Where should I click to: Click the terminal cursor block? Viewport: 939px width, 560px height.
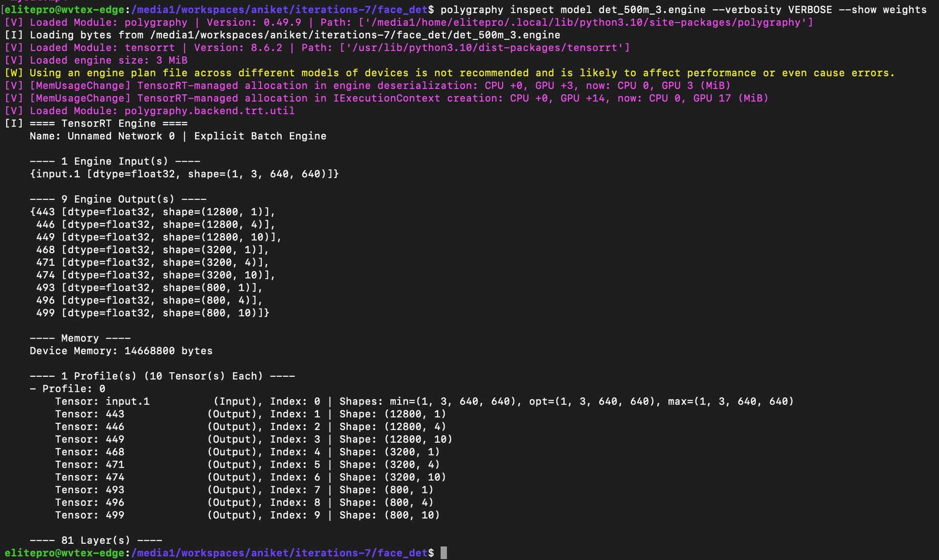(x=444, y=553)
